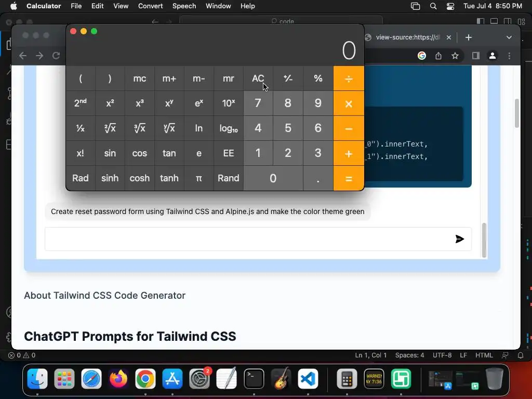The image size is (532, 399).
Task: Open Spotlight search in menu bar
Action: pos(433,6)
